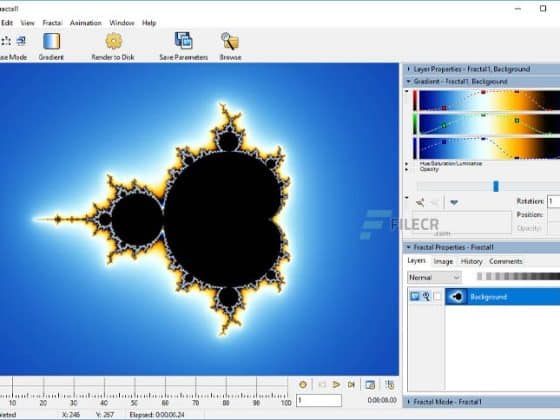Open the Edit menu
This screenshot has height=420, width=560.
7,23
